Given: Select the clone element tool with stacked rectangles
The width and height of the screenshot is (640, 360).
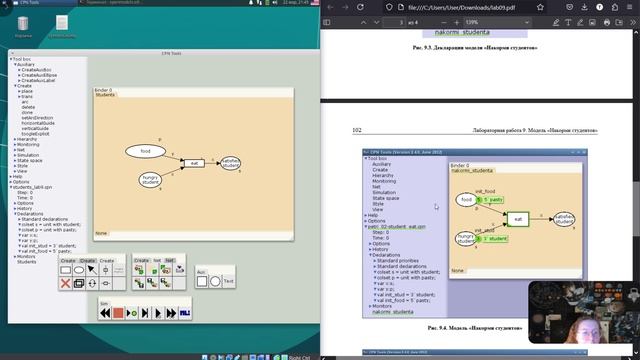Looking at the screenshot, I should (x=79, y=283).
